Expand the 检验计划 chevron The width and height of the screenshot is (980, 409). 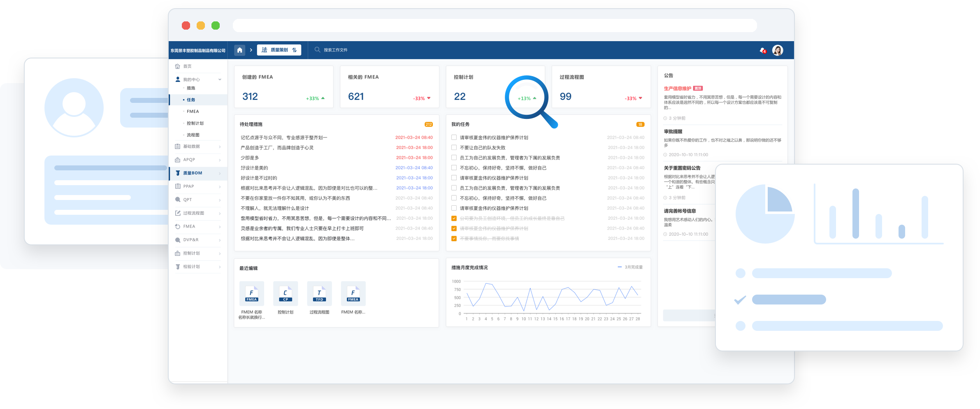pos(220,267)
